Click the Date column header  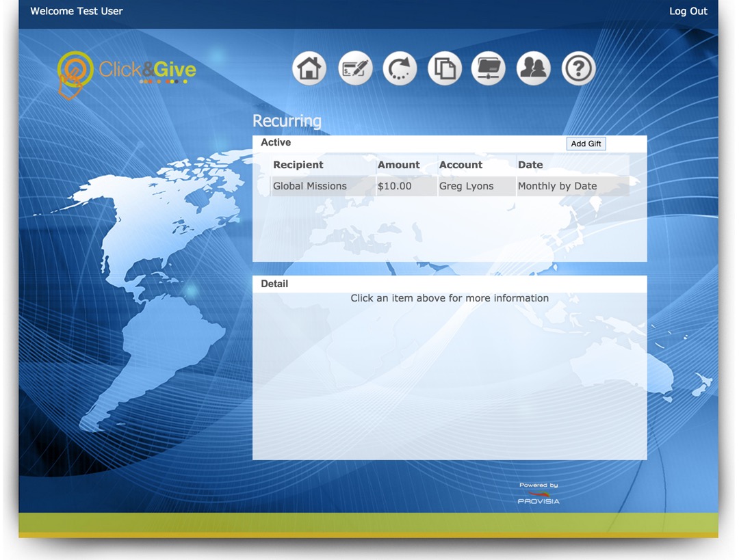click(x=530, y=165)
